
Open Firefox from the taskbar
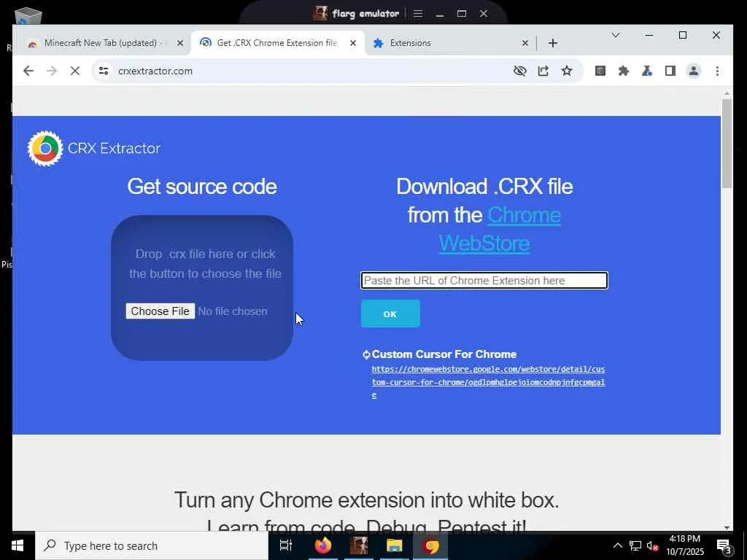tap(322, 545)
